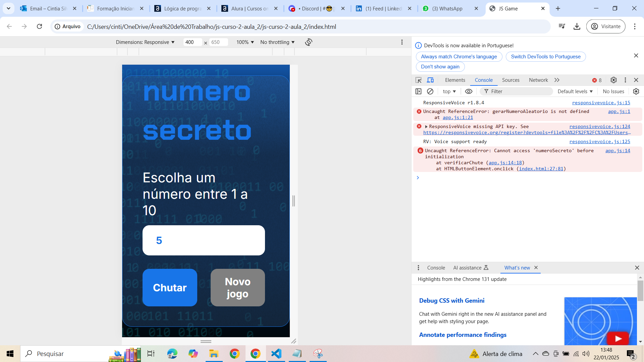644x362 pixels.
Task: Switch to the Sources tab
Action: [511, 80]
